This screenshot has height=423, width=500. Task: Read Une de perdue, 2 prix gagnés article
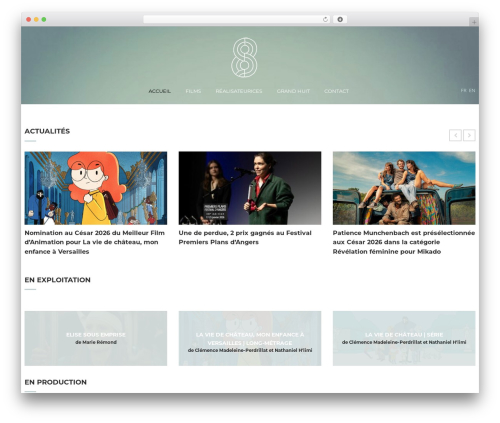[245, 237]
